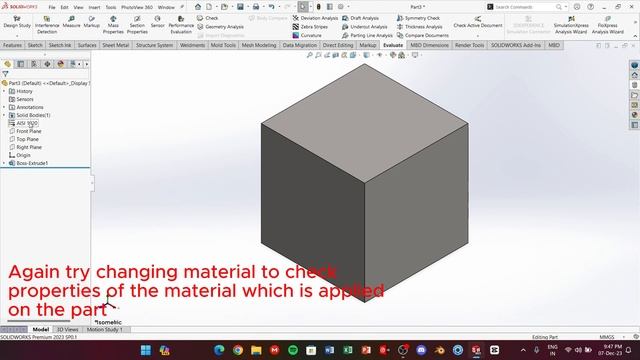Switch to the Sheet Metal tab

tap(116, 45)
